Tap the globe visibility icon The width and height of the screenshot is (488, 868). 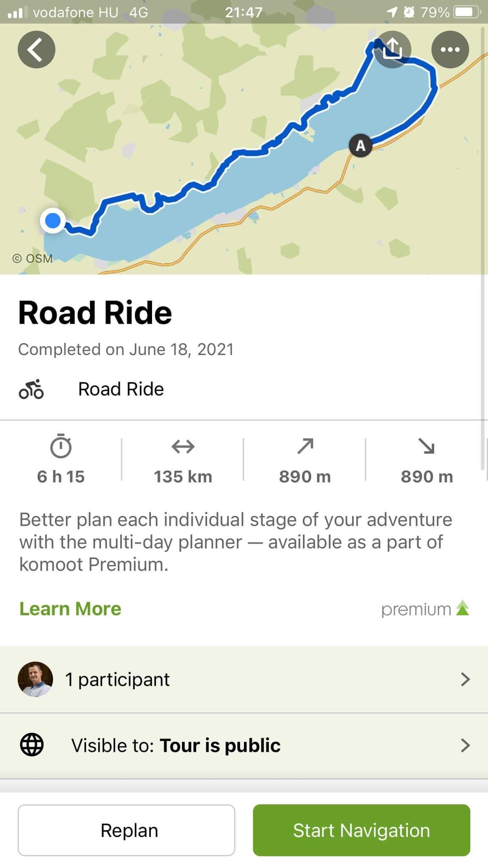(x=32, y=745)
